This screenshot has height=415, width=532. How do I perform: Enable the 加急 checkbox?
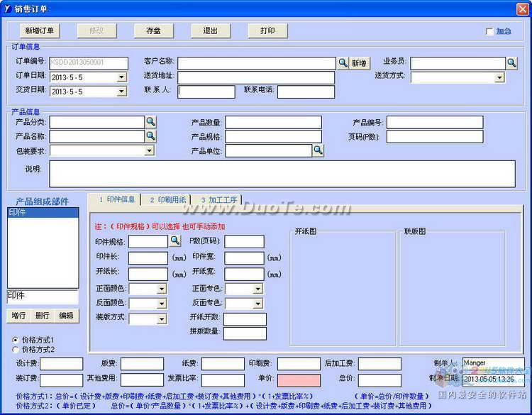click(x=489, y=32)
